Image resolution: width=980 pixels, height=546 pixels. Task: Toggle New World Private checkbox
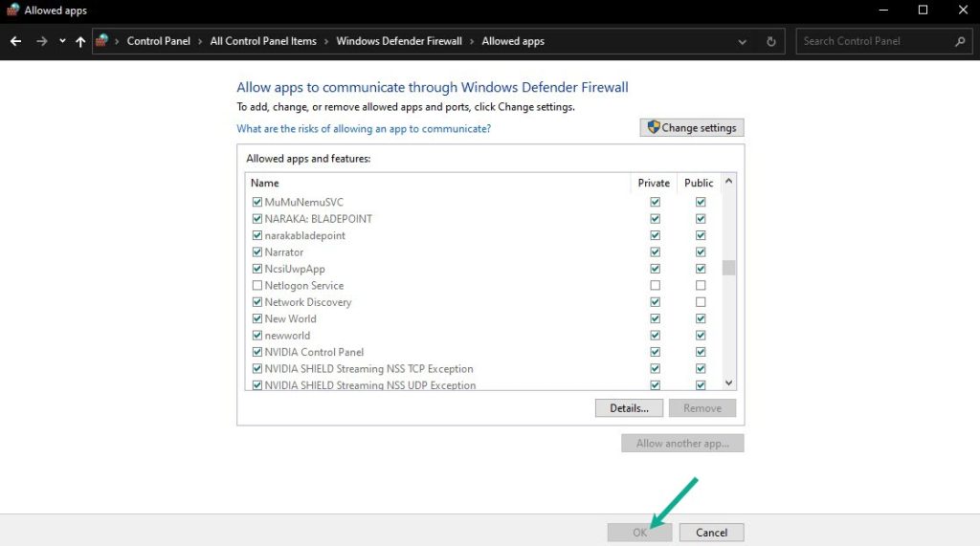point(655,318)
